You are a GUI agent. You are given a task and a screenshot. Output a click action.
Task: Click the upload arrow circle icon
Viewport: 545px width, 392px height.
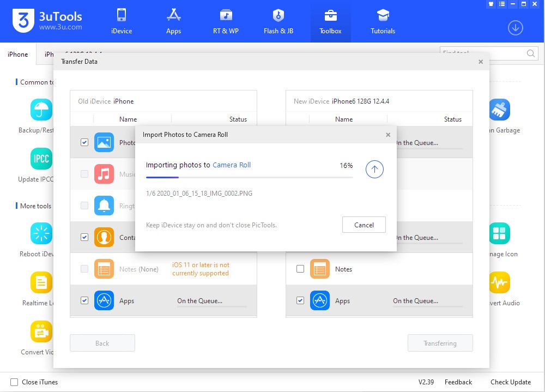[x=374, y=170]
